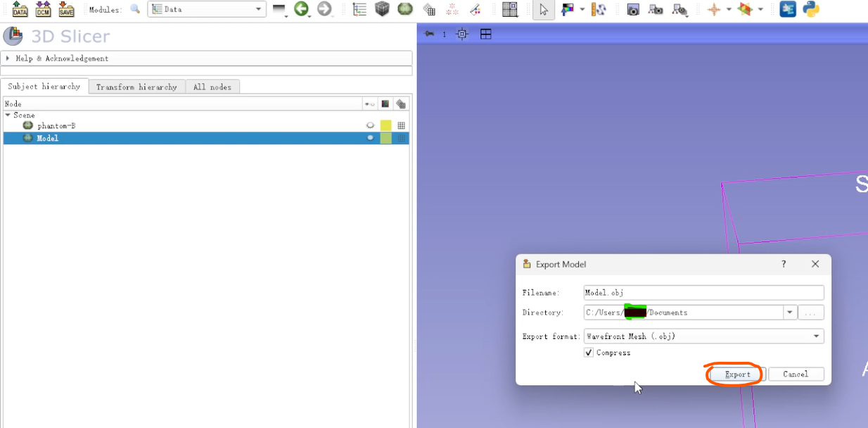Open the Volumes module cube icon

(x=382, y=9)
